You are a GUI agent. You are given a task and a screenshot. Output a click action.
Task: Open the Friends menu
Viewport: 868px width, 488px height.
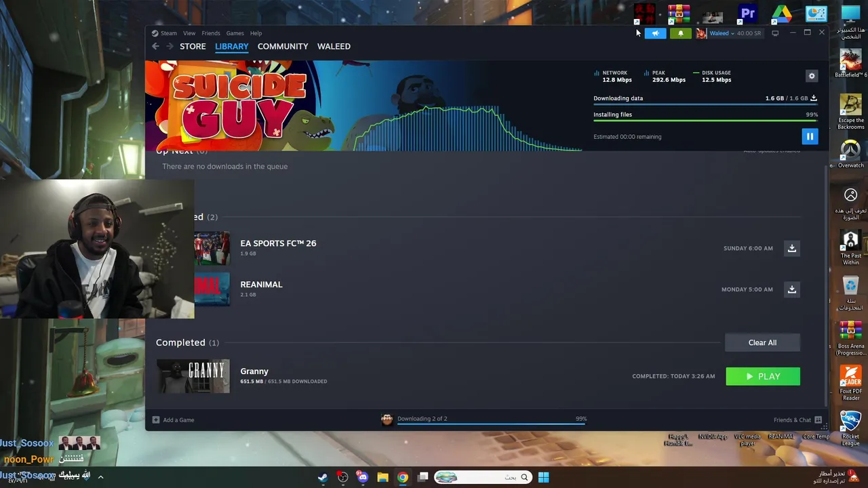coord(210,33)
